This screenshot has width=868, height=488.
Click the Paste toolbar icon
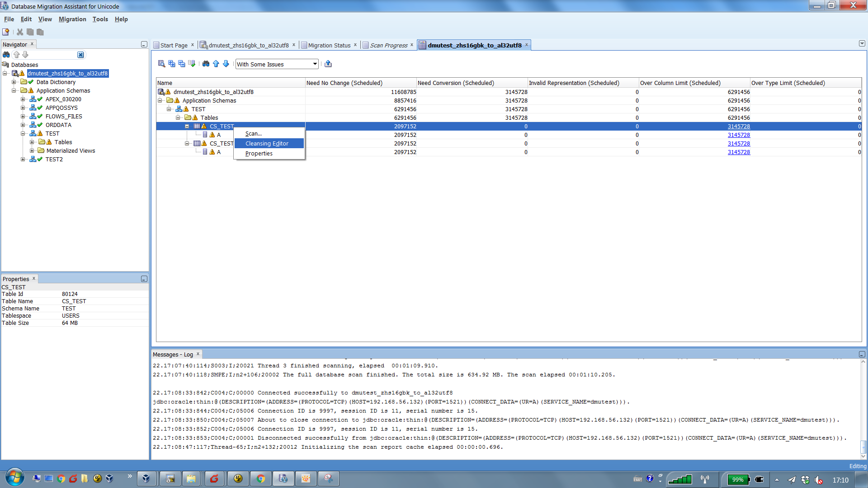point(40,32)
